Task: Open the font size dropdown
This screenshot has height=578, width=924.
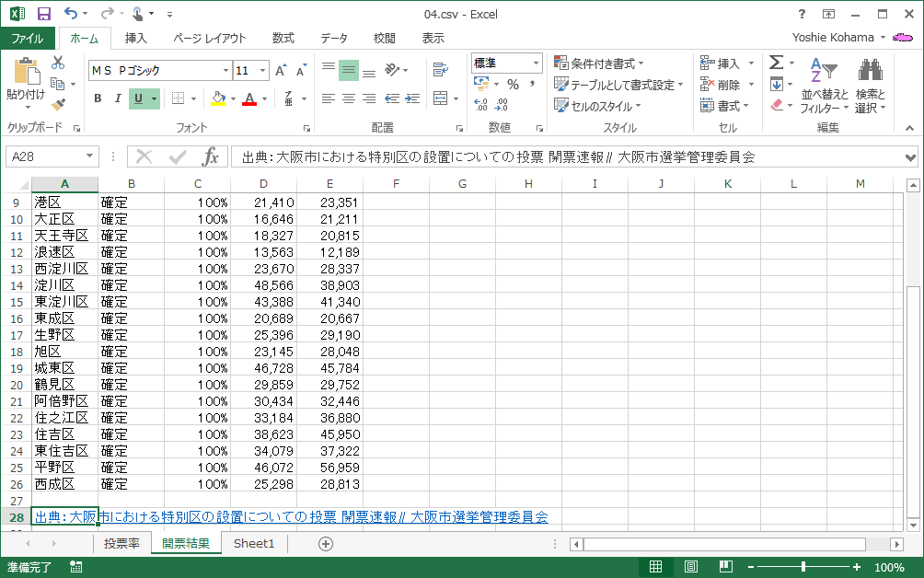Action: tap(263, 71)
